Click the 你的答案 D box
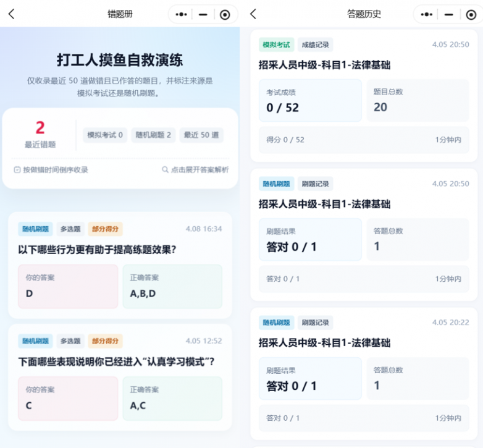The image size is (483, 448). (68, 286)
